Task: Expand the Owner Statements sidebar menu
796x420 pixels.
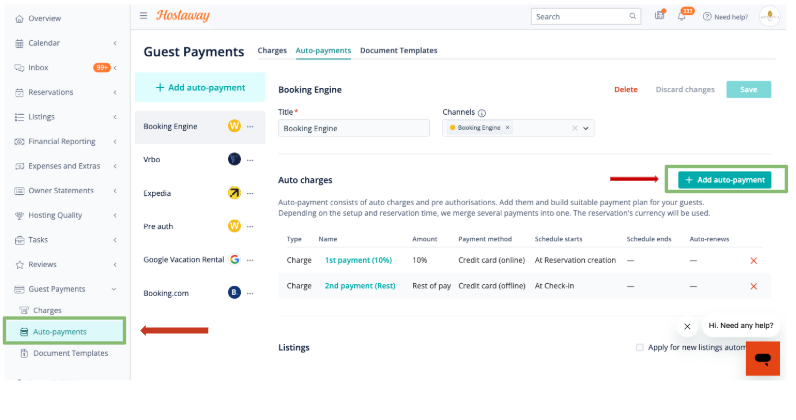Action: [x=115, y=191]
